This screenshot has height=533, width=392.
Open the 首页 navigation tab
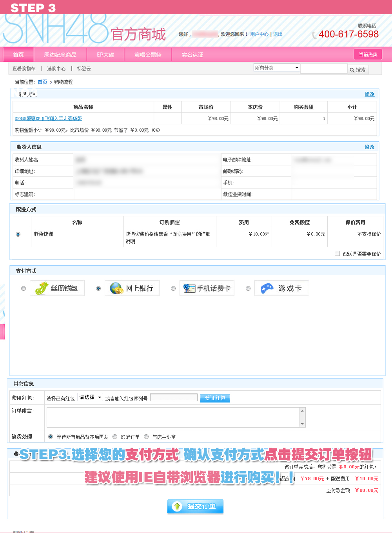pos(18,54)
